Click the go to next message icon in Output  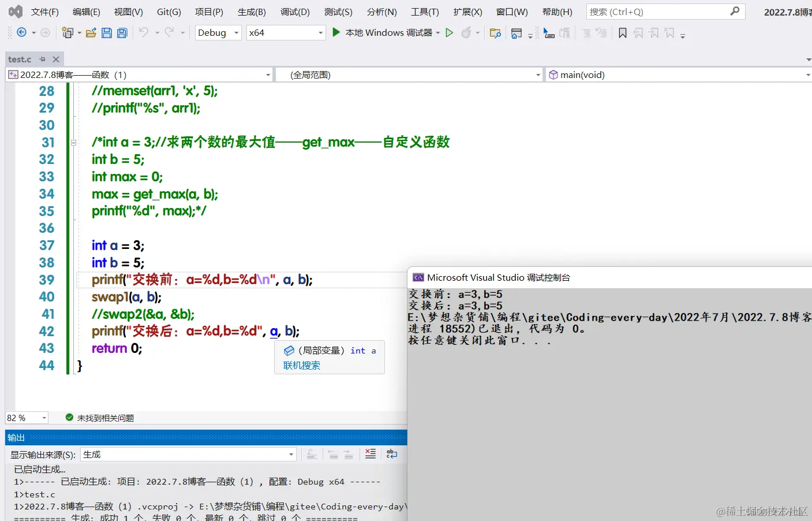[x=349, y=455]
